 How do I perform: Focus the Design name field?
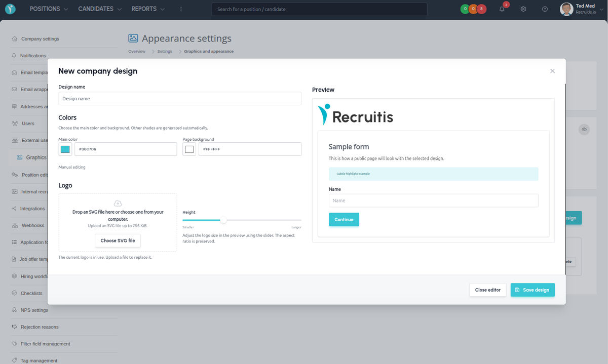click(180, 99)
